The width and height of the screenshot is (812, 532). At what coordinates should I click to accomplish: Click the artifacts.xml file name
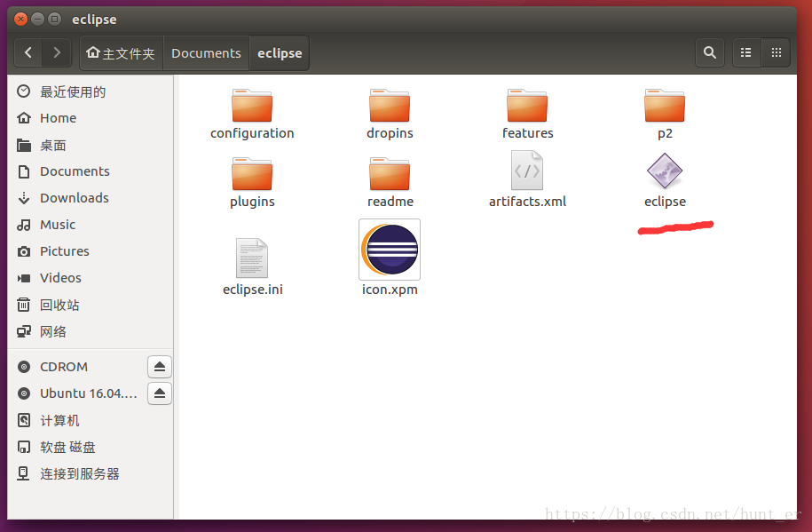(x=527, y=202)
